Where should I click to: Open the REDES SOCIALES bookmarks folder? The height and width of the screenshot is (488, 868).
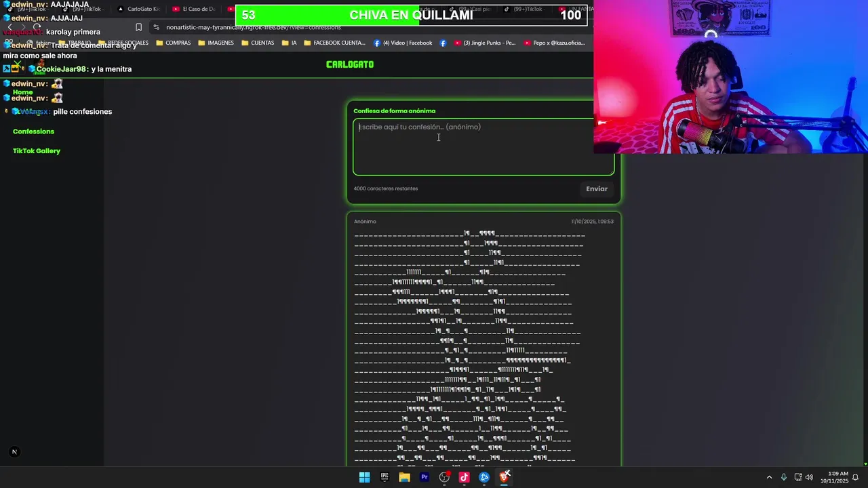(123, 43)
